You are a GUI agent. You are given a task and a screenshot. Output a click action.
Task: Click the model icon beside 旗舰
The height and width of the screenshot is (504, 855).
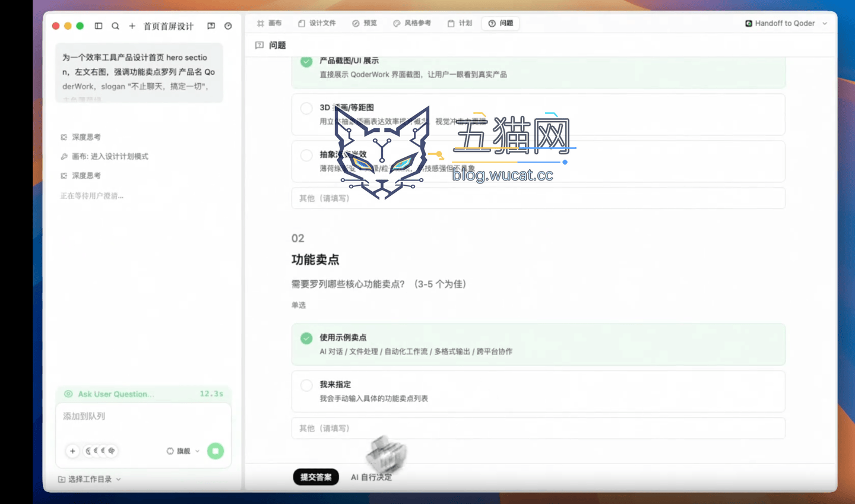click(170, 451)
